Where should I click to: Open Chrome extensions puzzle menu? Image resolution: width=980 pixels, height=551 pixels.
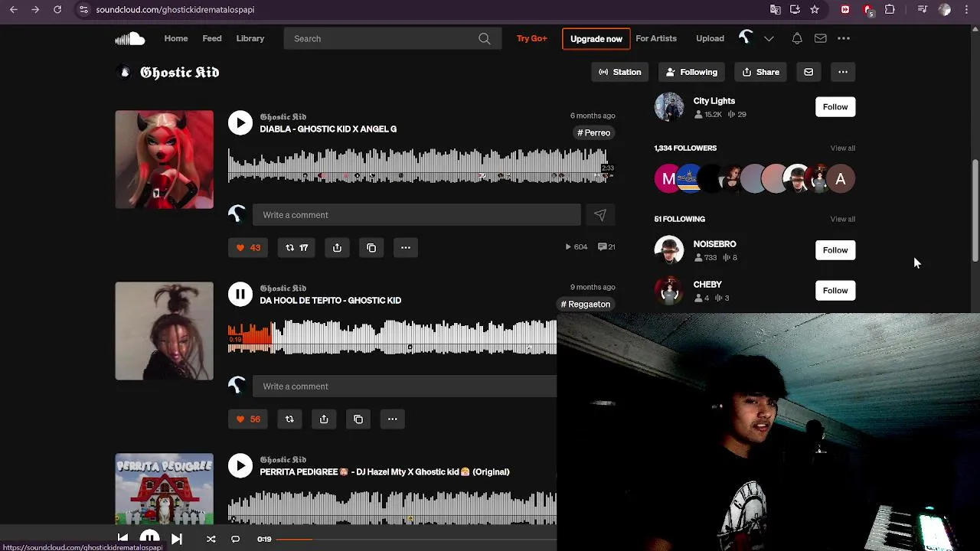[x=890, y=9]
